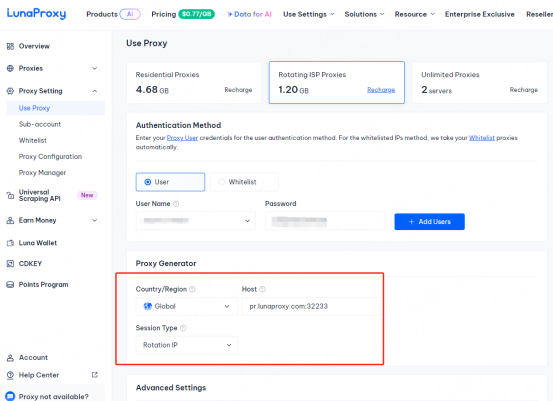Click the Host field pr.lunaproxy.com:32233
Viewport: 553px width, 401px height.
pos(311,306)
